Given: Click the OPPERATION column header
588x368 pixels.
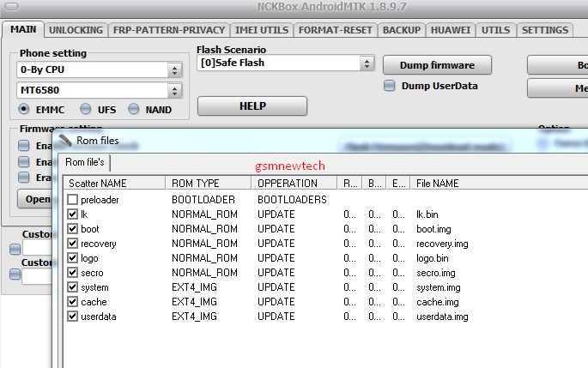Looking at the screenshot, I should 294,184.
